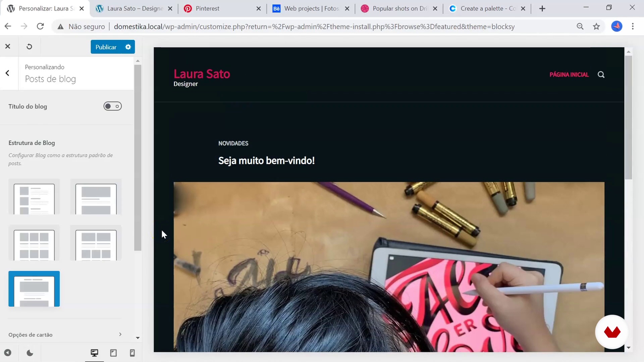Go back in browser history
Viewport: 644px width, 362px height.
pos(8,26)
